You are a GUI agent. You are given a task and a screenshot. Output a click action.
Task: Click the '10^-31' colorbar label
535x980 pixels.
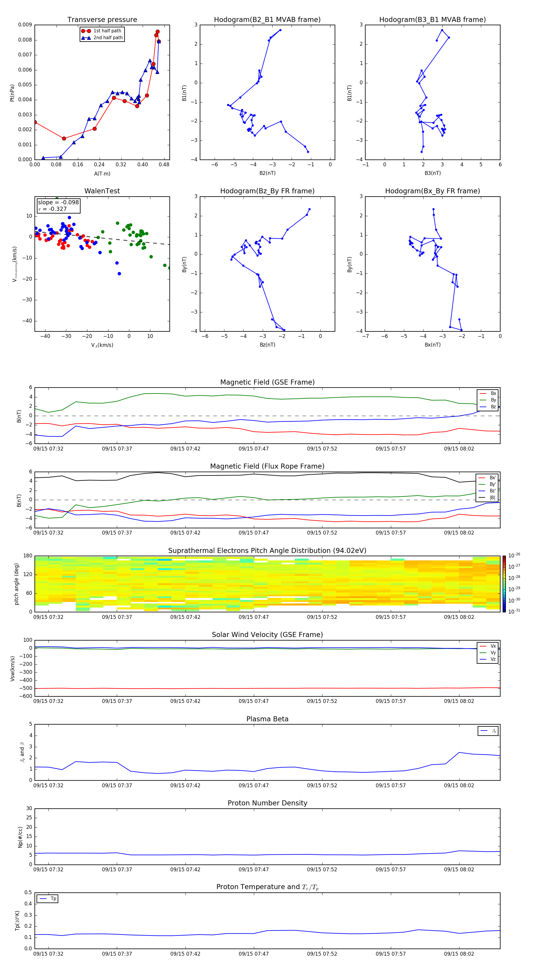click(x=514, y=611)
